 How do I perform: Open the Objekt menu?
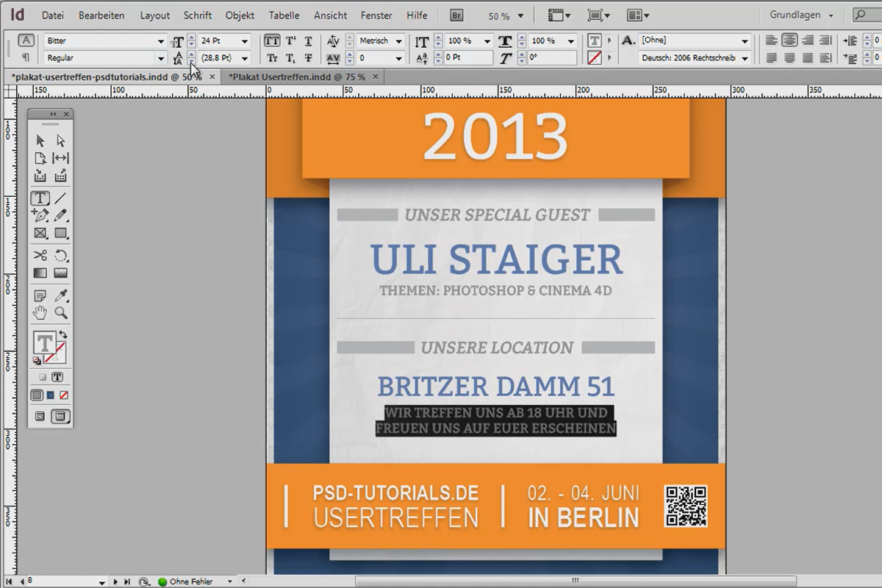(240, 15)
